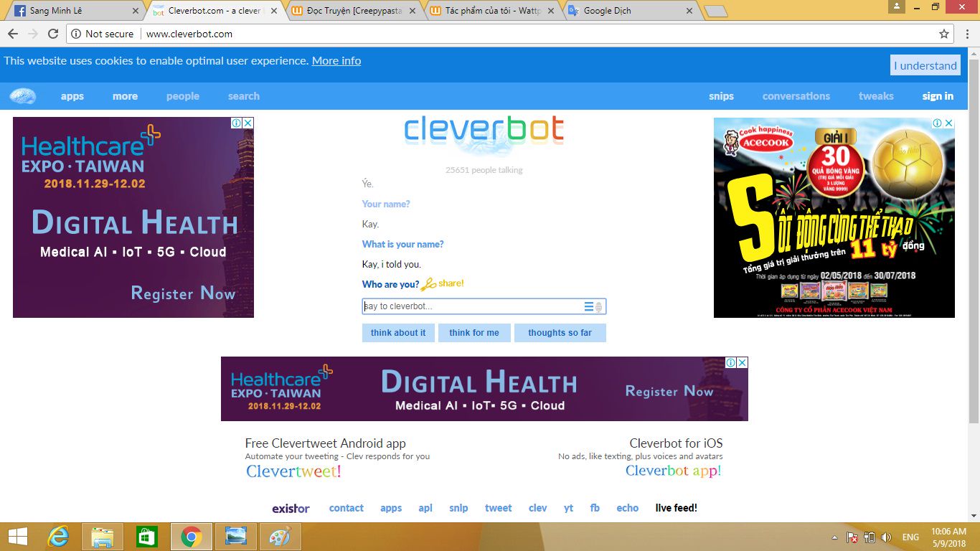The image size is (980, 551).
Task: Open live feed! footer link
Action: tap(677, 508)
